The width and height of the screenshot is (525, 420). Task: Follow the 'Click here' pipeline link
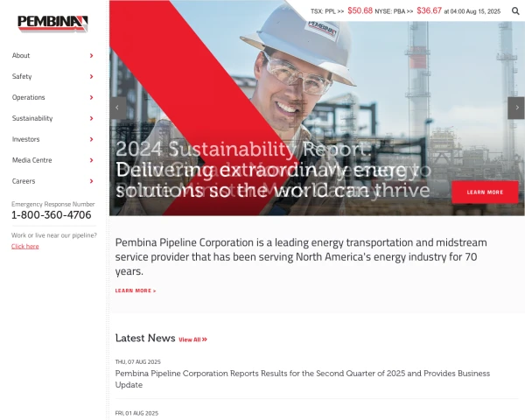25,247
